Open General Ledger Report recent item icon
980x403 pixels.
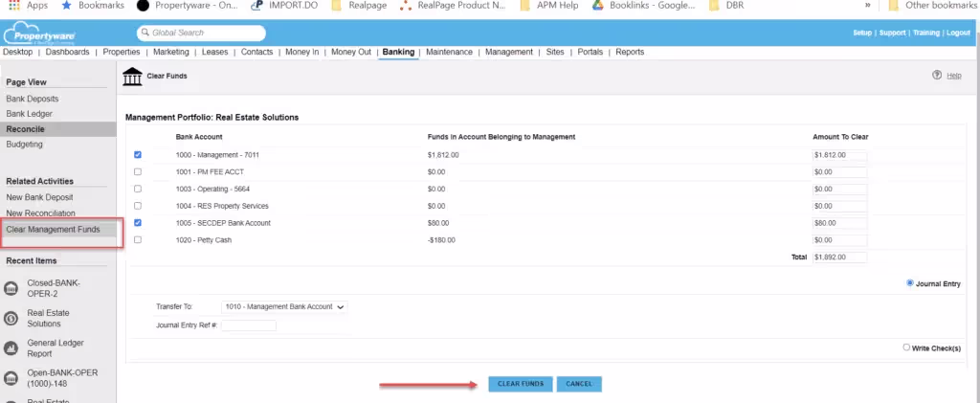(x=11, y=348)
